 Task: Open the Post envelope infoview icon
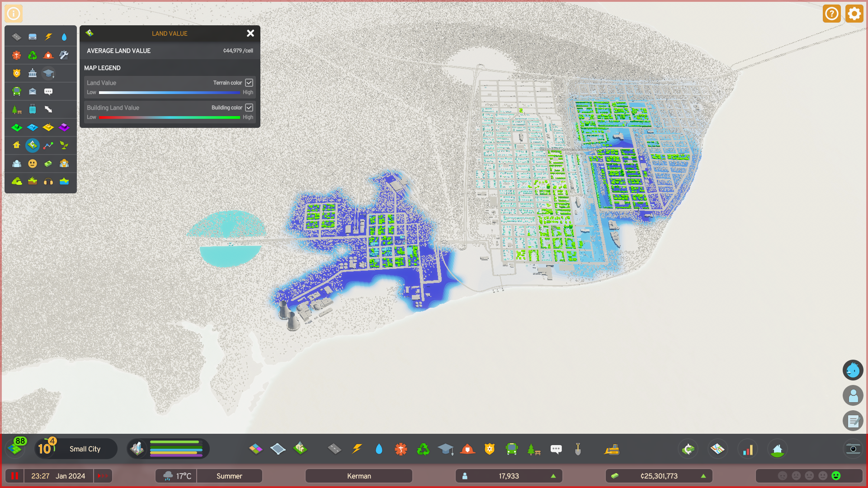tap(33, 91)
